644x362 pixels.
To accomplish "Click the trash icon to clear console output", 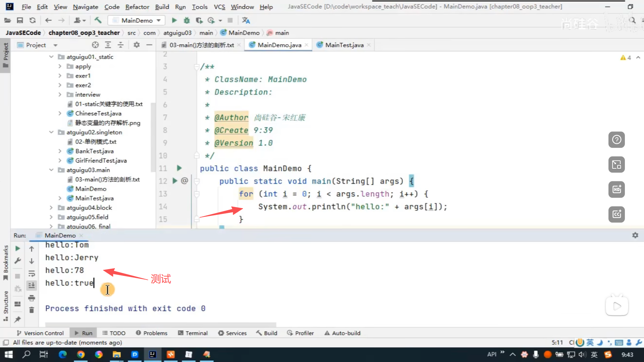I will click(x=32, y=310).
